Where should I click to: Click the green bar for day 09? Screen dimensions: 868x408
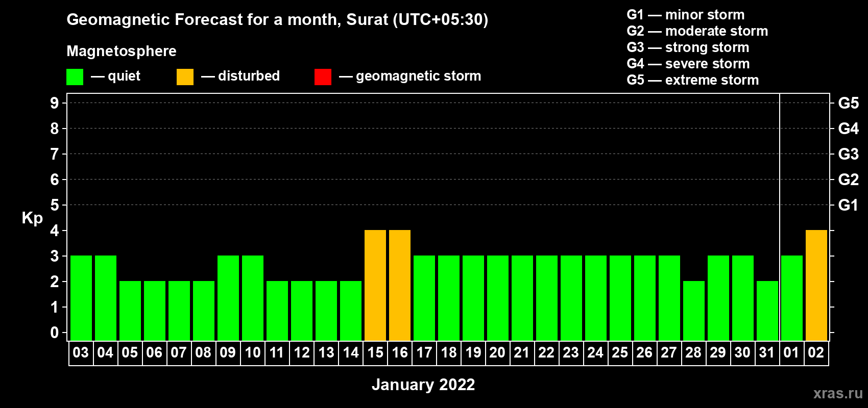pos(228,298)
